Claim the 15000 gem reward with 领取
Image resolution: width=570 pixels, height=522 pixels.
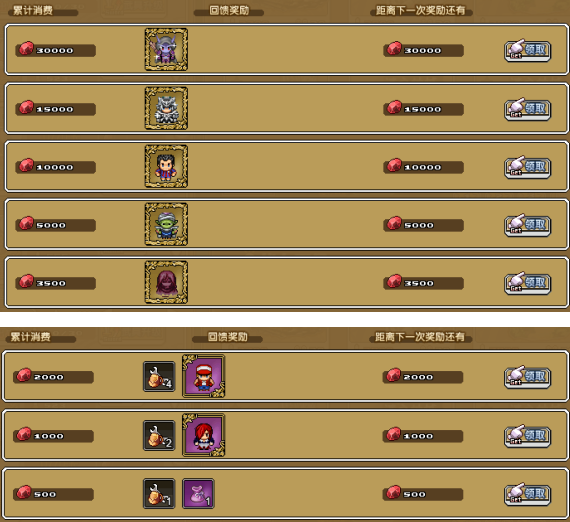coord(527,109)
